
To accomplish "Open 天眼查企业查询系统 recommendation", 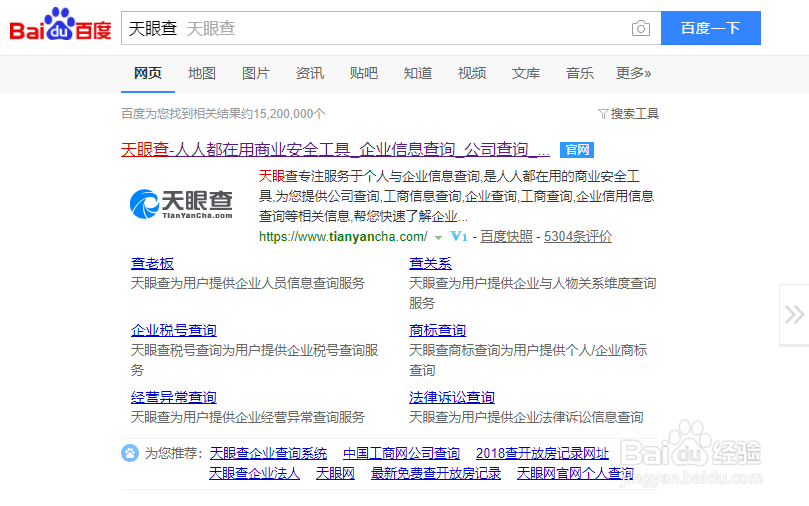I will point(268,453).
